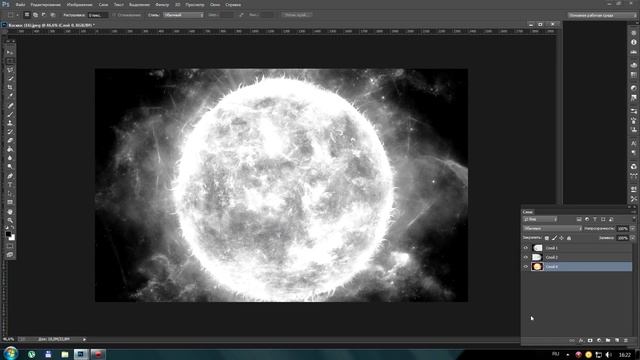Open the Layers panel options menu
The height and width of the screenshot is (360, 640).
point(633,212)
